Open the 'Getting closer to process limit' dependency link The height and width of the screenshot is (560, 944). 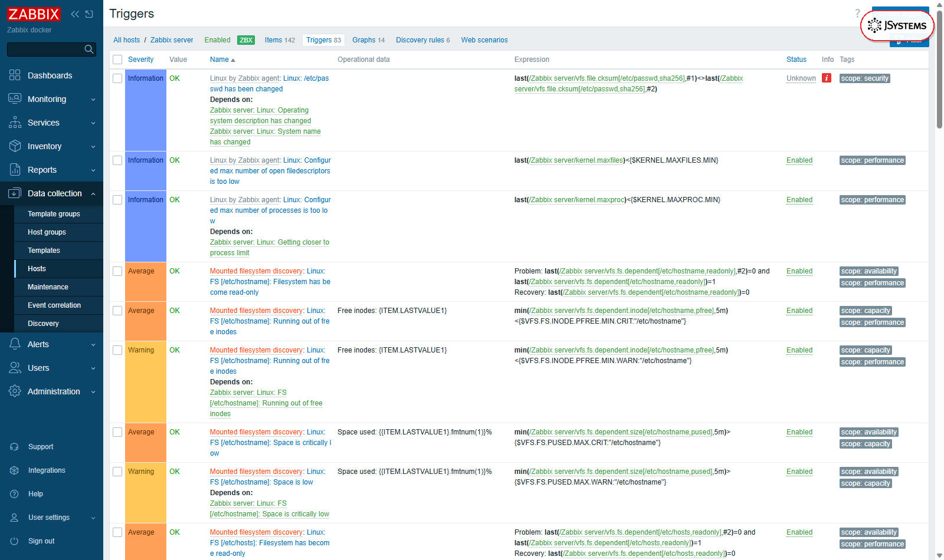(270, 248)
